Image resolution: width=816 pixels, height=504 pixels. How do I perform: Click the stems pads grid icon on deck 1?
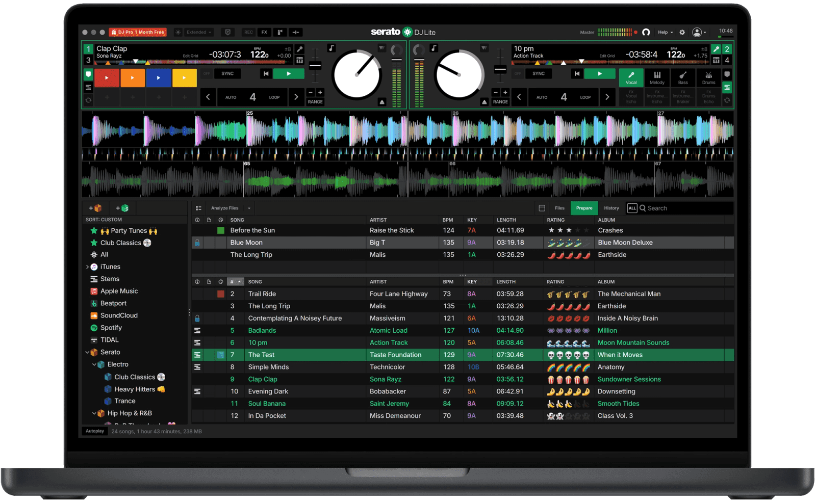(x=300, y=60)
